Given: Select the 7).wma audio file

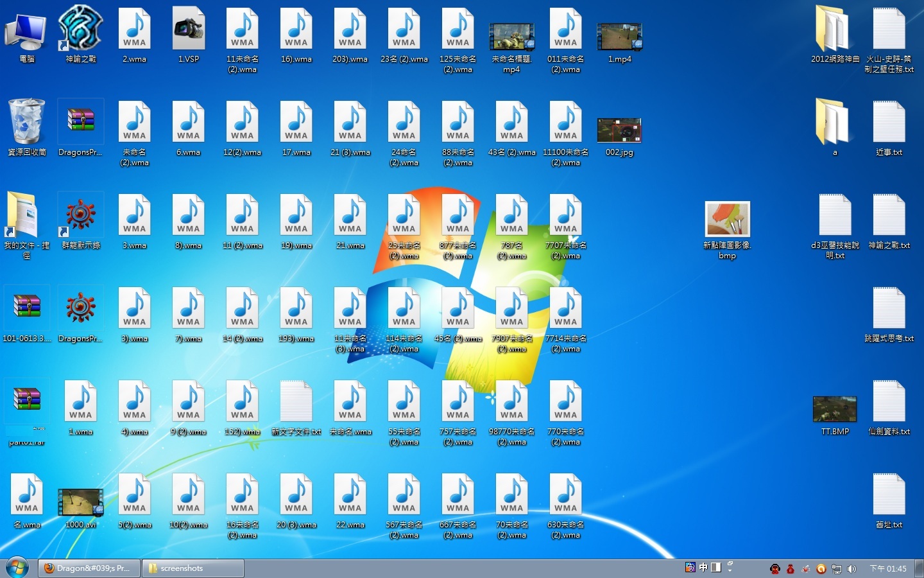Looking at the screenshot, I should pos(189,315).
